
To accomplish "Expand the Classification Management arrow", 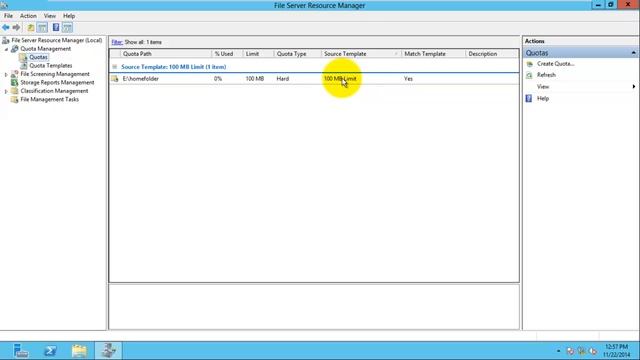I will tap(6, 91).
